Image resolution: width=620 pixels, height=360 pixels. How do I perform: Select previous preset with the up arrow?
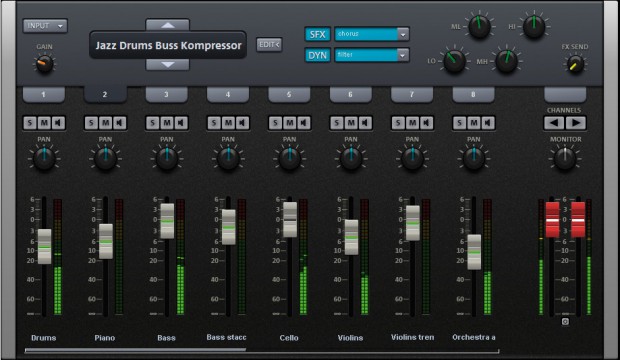pyautogui.click(x=168, y=25)
